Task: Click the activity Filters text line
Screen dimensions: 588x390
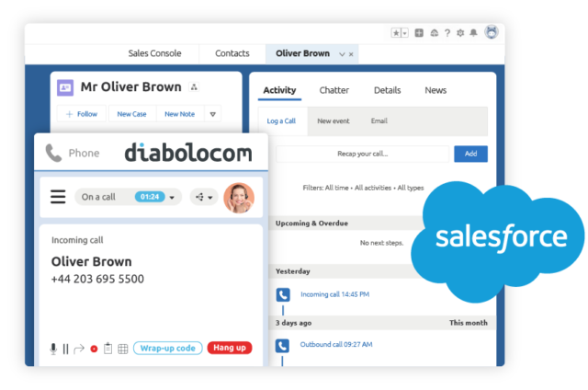Action: coord(363,188)
